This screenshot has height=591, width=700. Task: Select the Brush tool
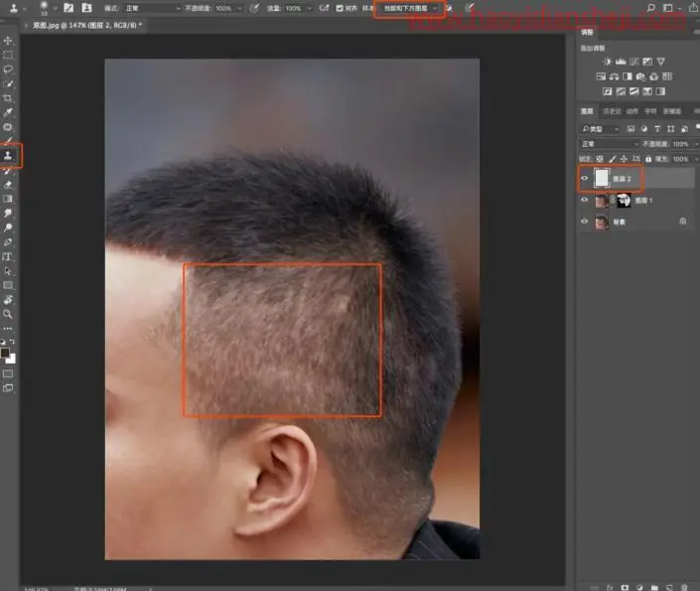pos(8,141)
